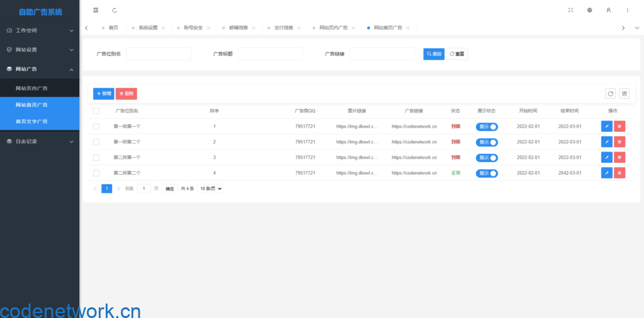
Task: Switch to the 支付信息 tab
Action: tap(284, 28)
